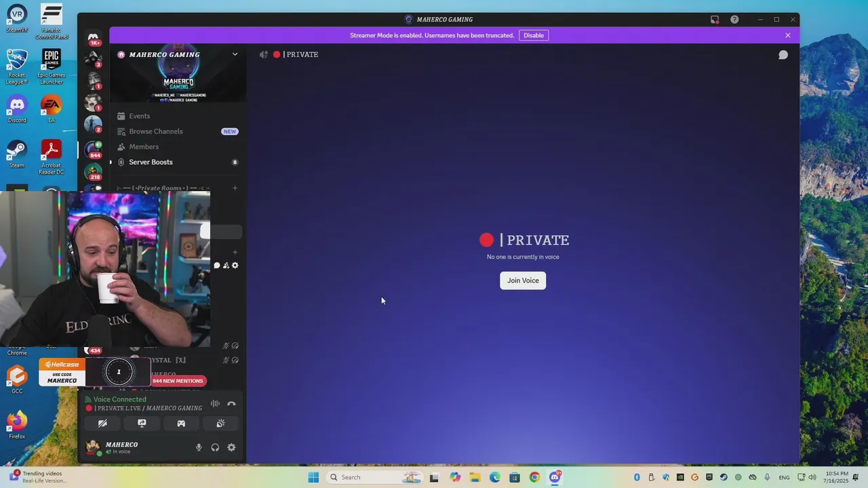Turn on camera in voice panel
This screenshot has height=488, width=868.
click(x=102, y=424)
